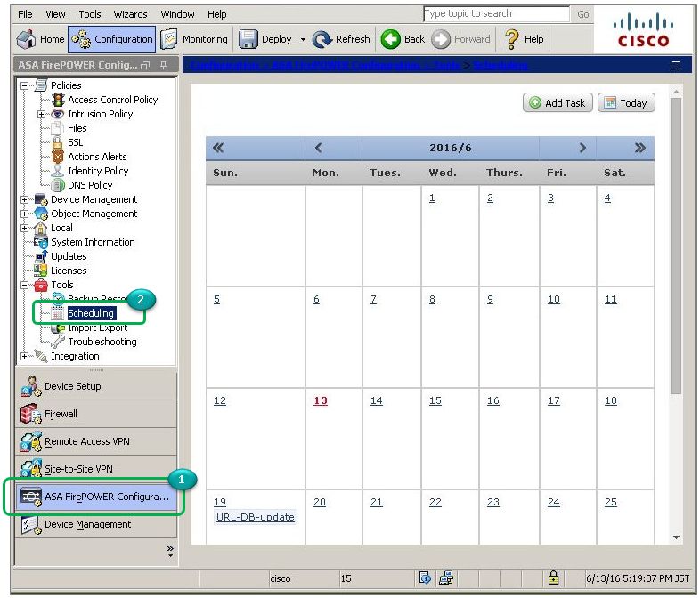The image size is (700, 598).
Task: Click the Refresh icon
Action: pos(322,39)
